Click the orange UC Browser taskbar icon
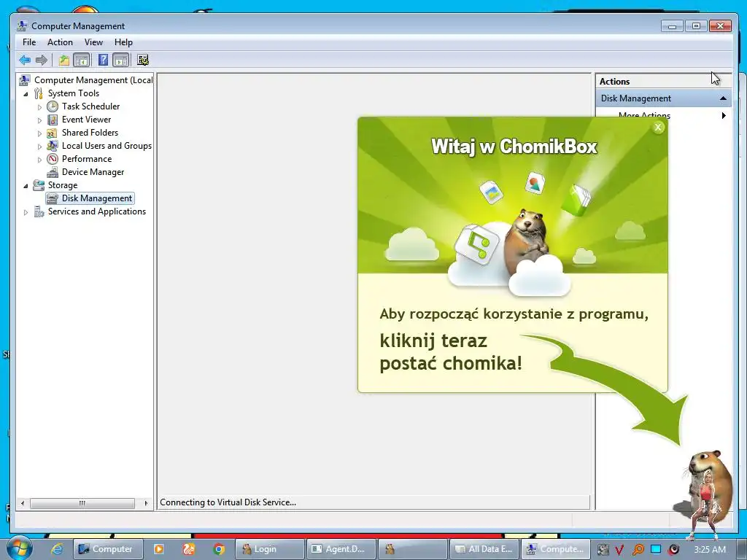This screenshot has height=560, width=747. point(189,549)
